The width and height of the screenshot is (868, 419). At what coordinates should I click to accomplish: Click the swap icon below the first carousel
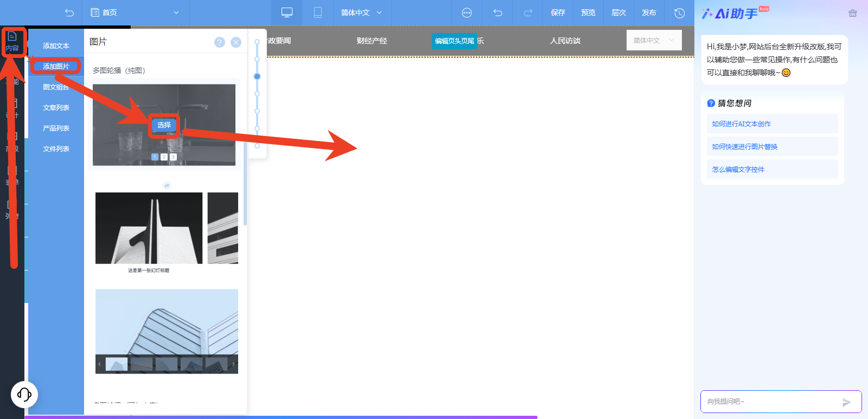pos(167,185)
